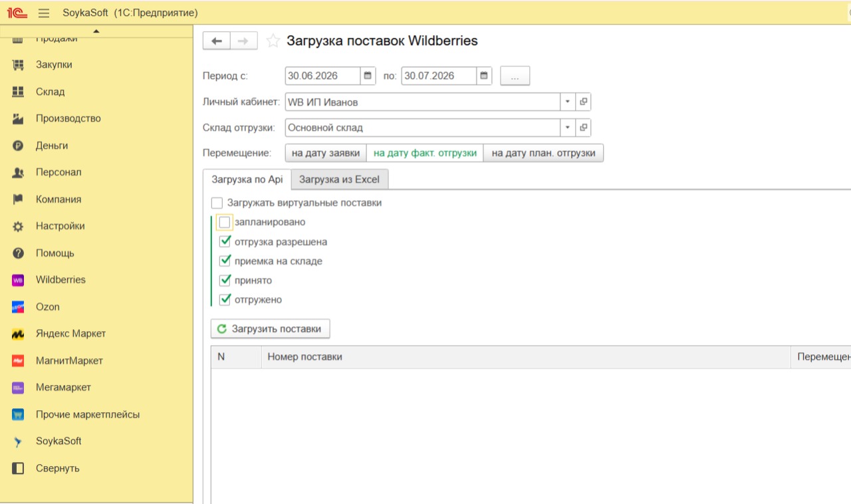The height and width of the screenshot is (504, 851).
Task: Click the SoykaSoft bird icon
Action: [x=18, y=441]
